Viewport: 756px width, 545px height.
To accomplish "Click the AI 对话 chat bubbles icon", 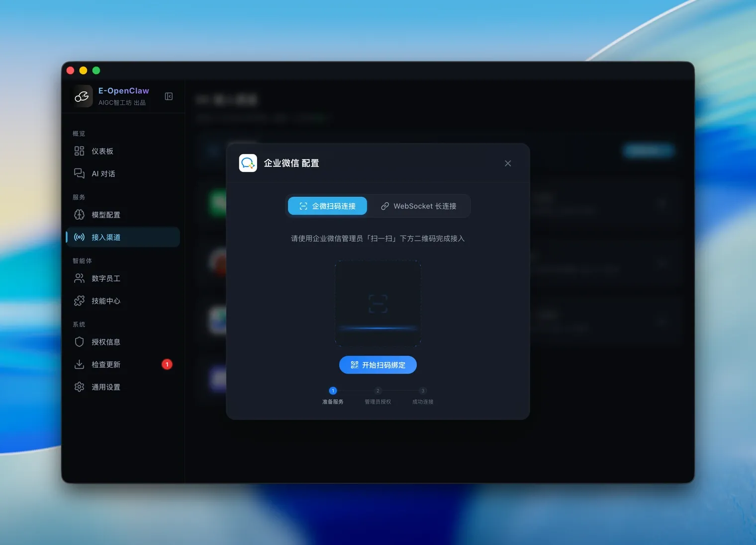I will point(79,173).
